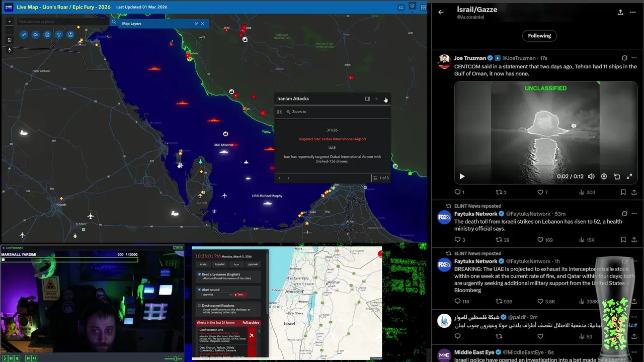
Task: Share the Israil/Gazze list
Action: [x=620, y=12]
